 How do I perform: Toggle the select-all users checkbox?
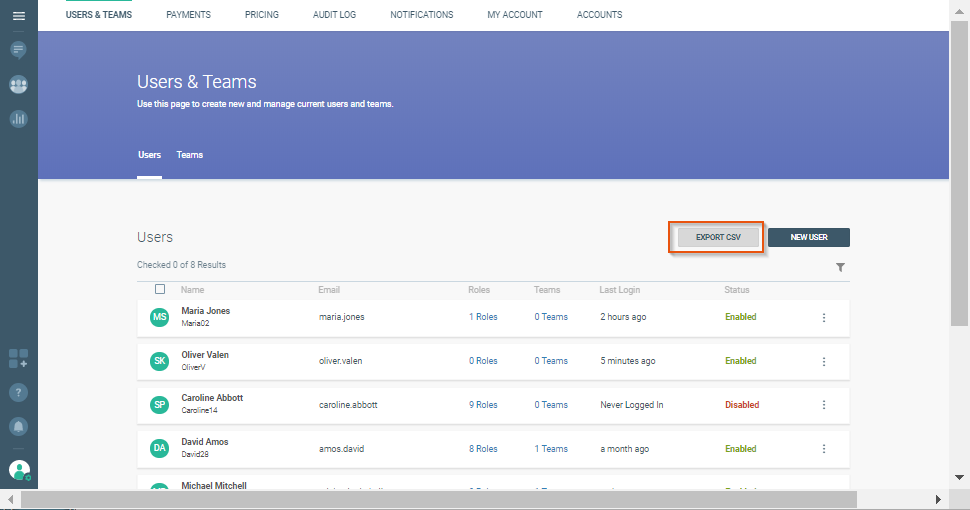coord(160,289)
